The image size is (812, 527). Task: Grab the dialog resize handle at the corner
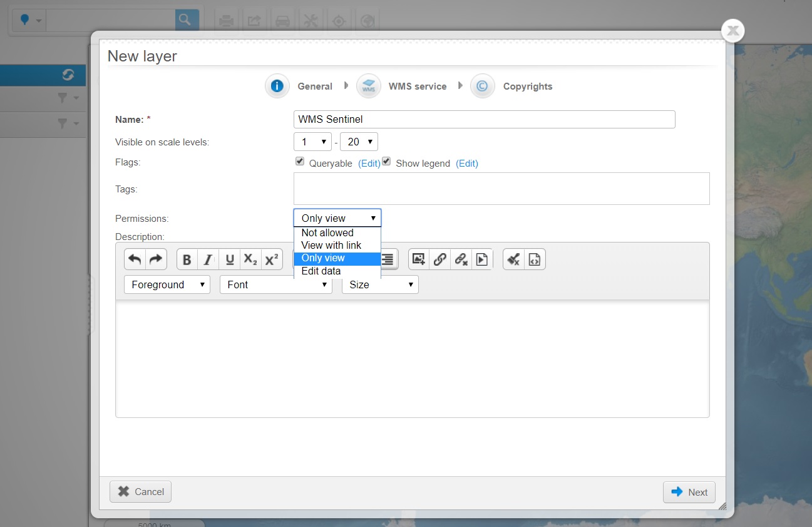pos(722,506)
